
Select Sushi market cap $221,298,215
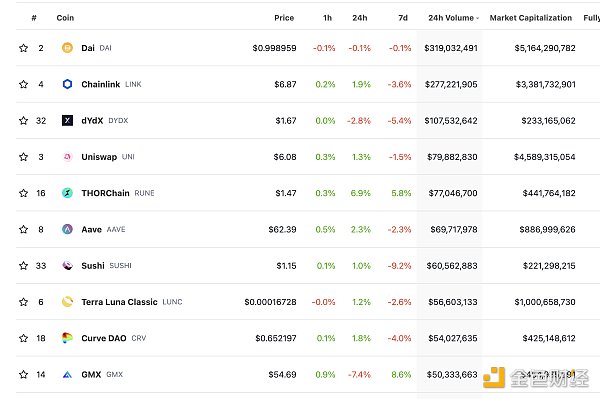click(549, 265)
